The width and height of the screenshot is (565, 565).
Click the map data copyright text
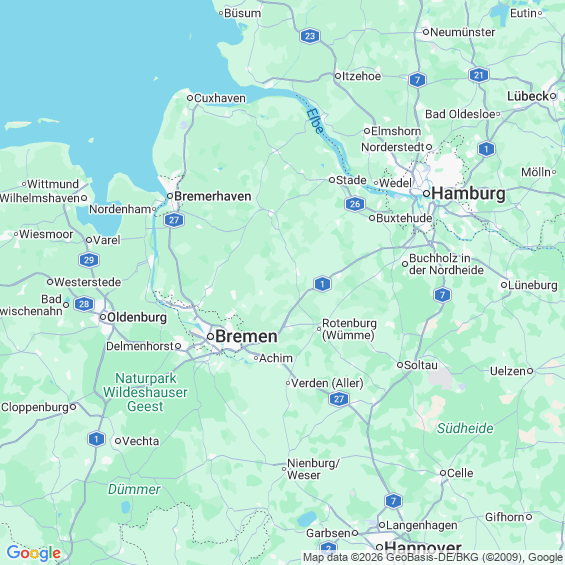pyautogui.click(x=433, y=557)
